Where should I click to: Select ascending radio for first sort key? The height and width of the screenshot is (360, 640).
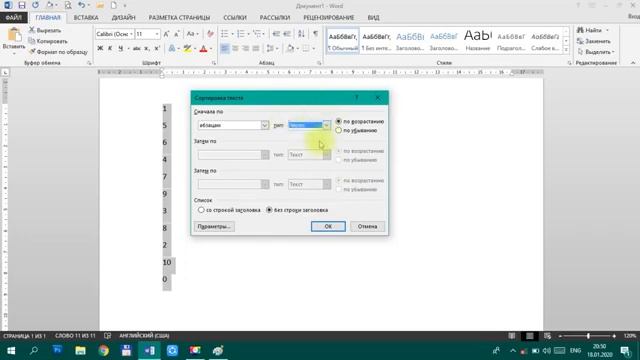[x=338, y=121]
